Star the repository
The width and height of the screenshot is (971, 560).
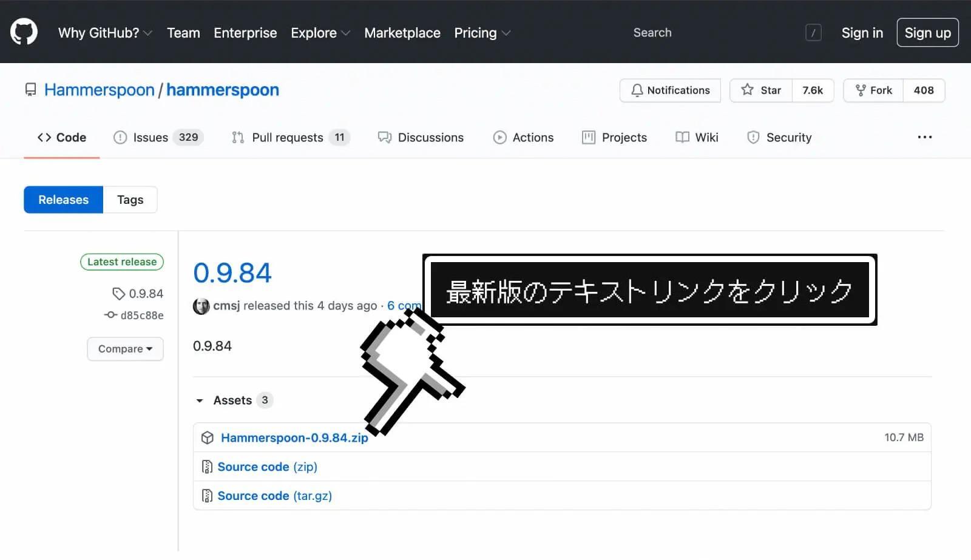click(x=761, y=90)
